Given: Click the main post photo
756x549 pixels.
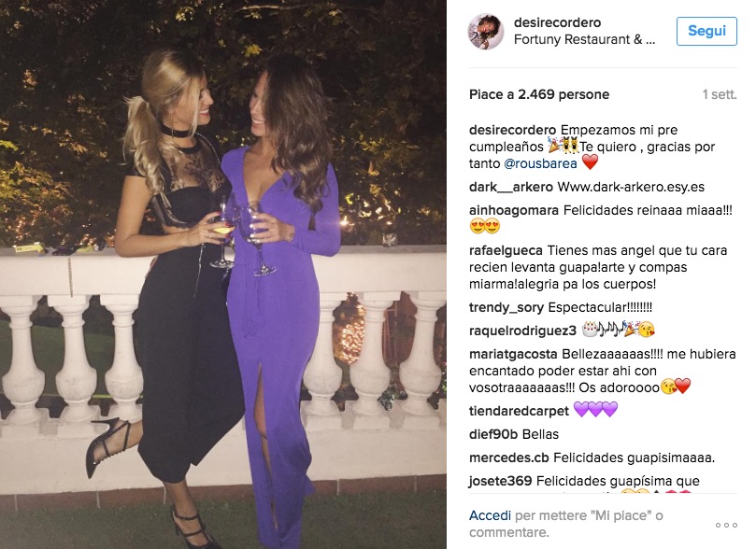Looking at the screenshot, I should (223, 274).
